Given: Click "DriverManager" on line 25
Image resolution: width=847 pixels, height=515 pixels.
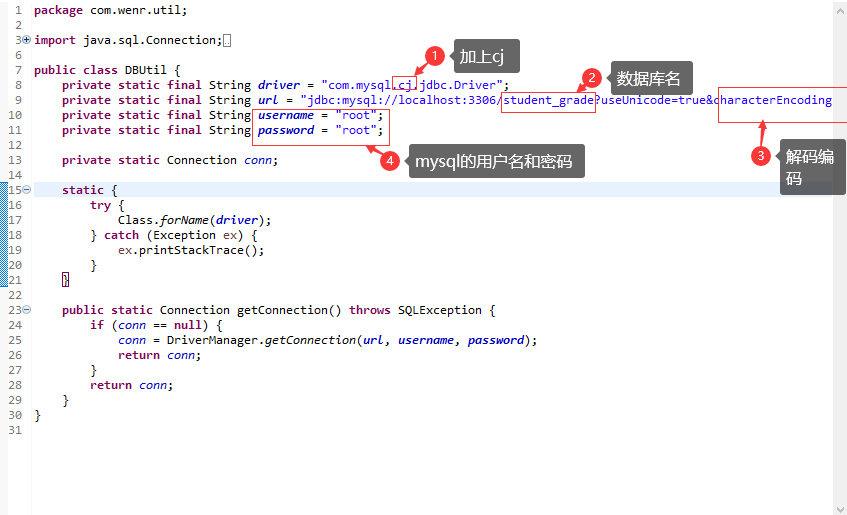Looking at the screenshot, I should click(212, 340).
